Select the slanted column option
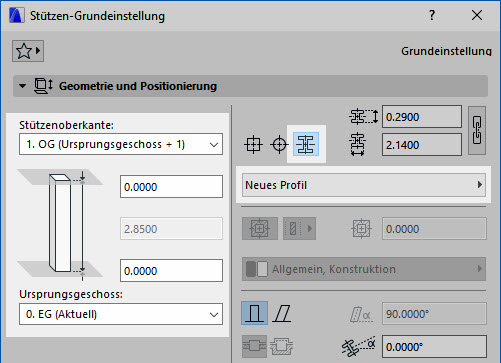 pos(282,313)
